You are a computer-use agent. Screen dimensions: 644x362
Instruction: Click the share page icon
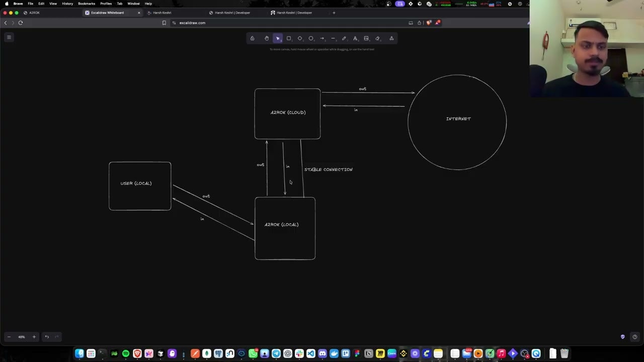(419, 23)
